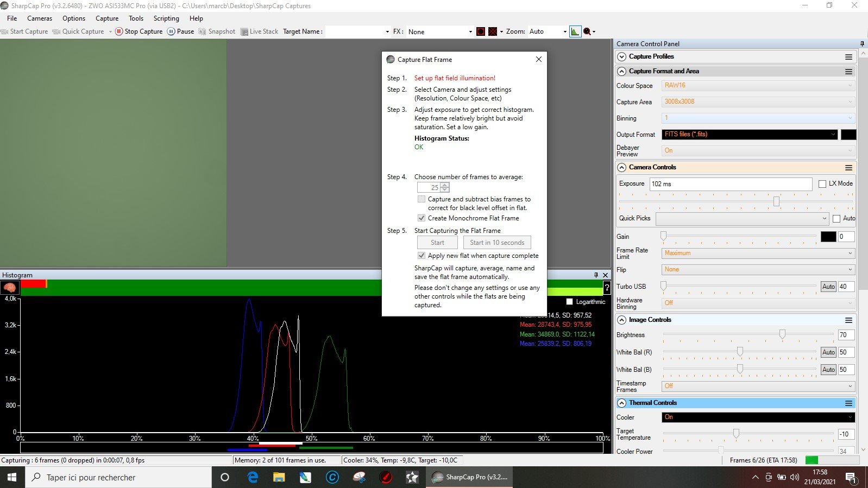Pause the capture from the toolbar
The height and width of the screenshot is (488, 868).
(180, 31)
